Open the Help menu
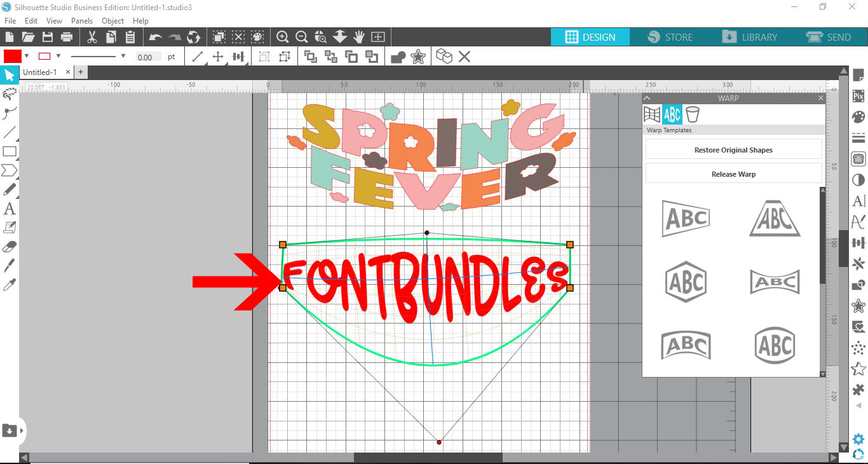 [140, 21]
